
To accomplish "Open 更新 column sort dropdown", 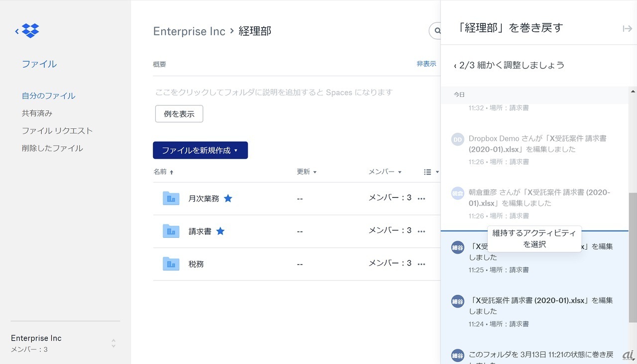I will click(x=307, y=172).
